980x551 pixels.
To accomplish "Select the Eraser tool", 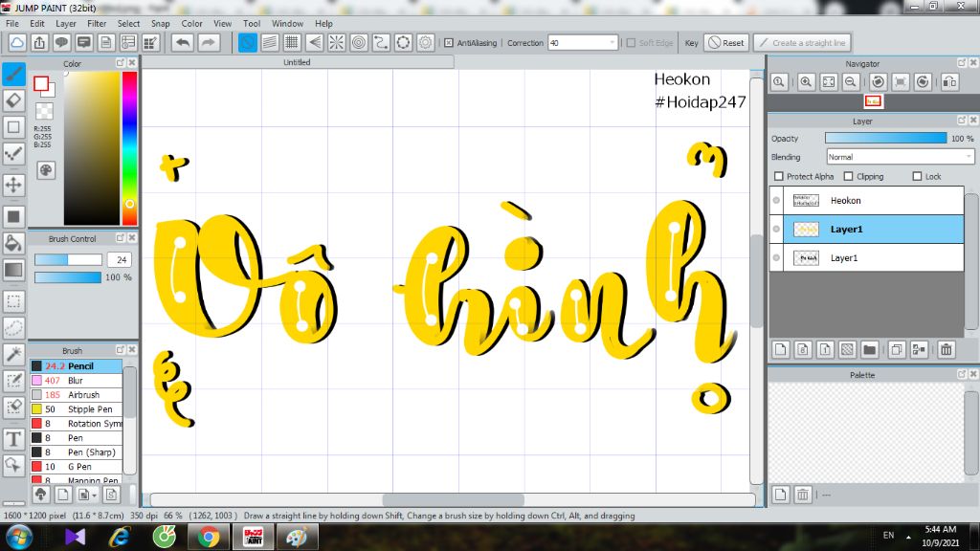I will 13,100.
